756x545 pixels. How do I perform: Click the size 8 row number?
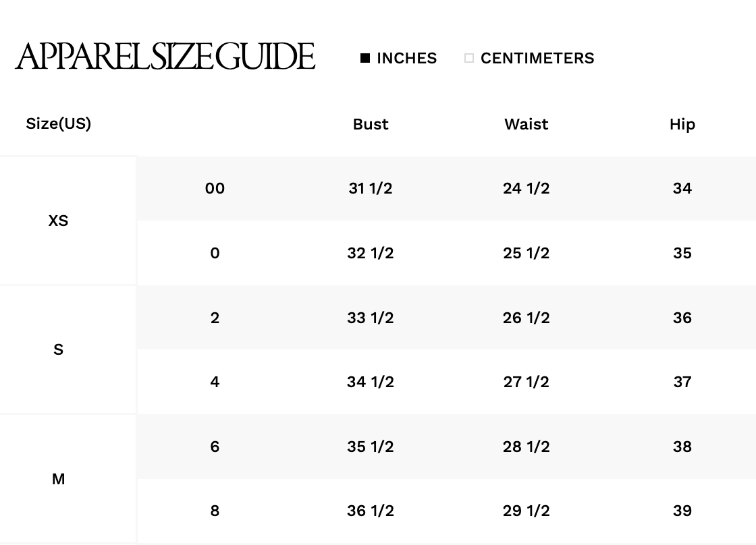click(x=215, y=511)
